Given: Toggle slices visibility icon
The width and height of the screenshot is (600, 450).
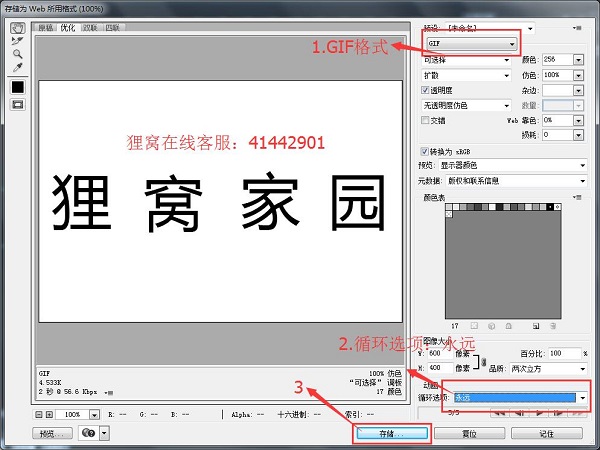Looking at the screenshot, I should point(18,104).
